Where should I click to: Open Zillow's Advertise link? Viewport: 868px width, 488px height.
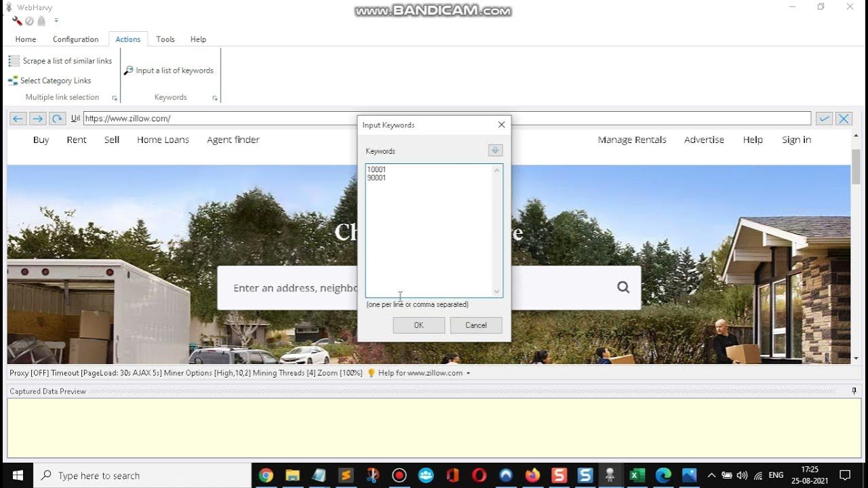(704, 140)
